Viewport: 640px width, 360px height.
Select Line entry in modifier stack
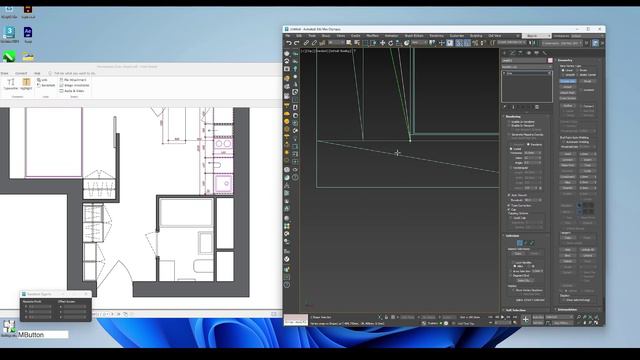[x=527, y=73]
